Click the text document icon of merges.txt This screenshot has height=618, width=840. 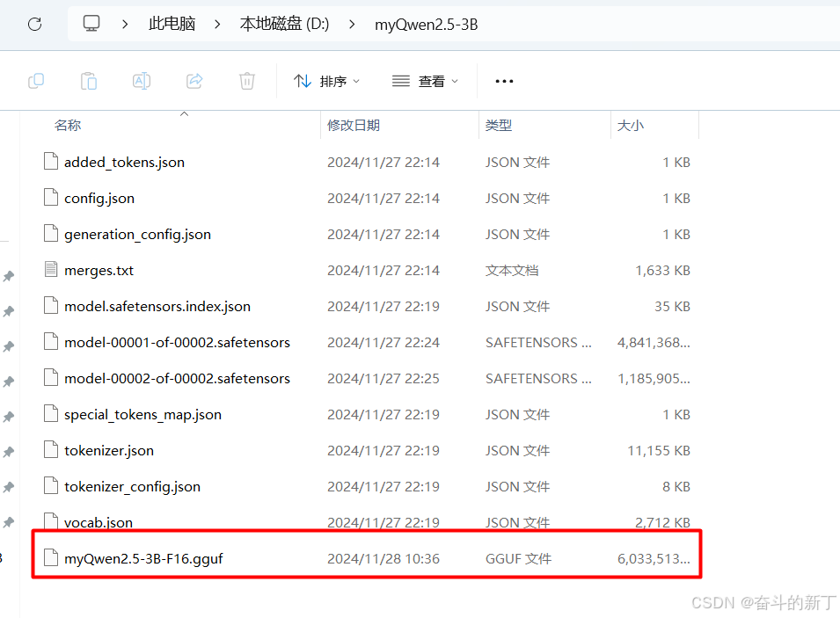51,269
